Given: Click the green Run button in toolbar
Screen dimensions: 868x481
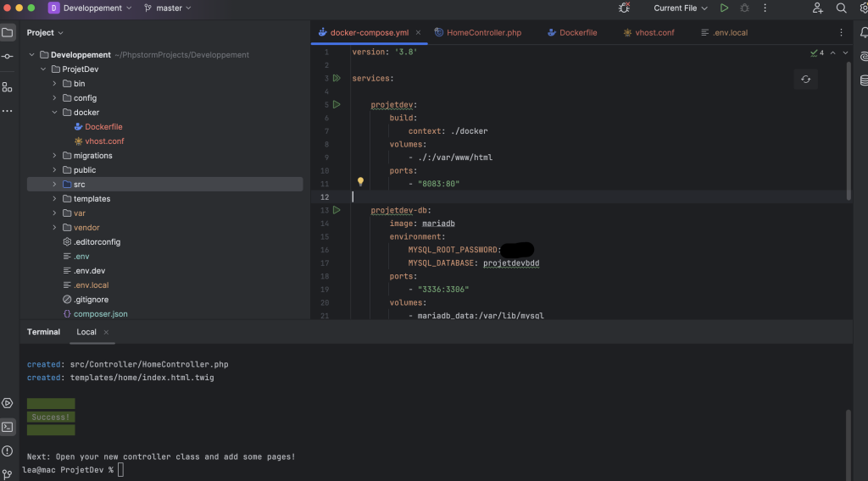Looking at the screenshot, I should coord(724,8).
